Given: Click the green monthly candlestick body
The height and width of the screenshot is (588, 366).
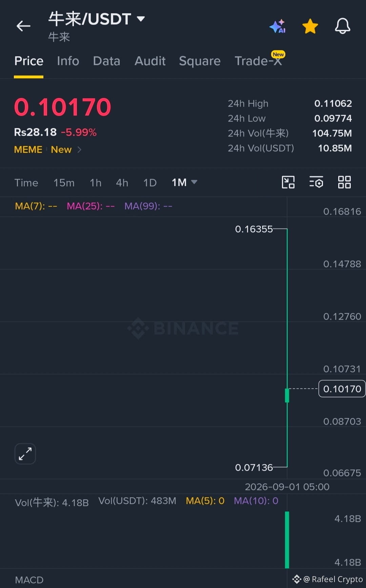Looking at the screenshot, I should (x=287, y=395).
